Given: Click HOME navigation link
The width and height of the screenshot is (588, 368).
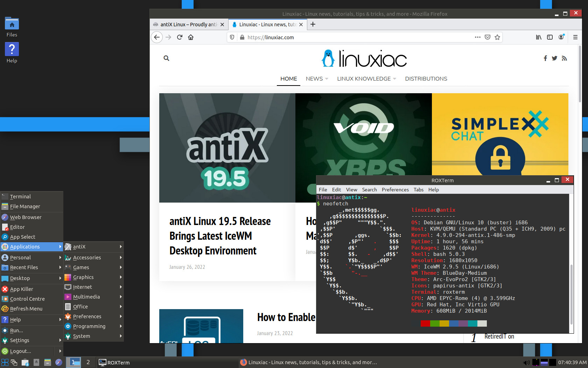Looking at the screenshot, I should pyautogui.click(x=288, y=79).
